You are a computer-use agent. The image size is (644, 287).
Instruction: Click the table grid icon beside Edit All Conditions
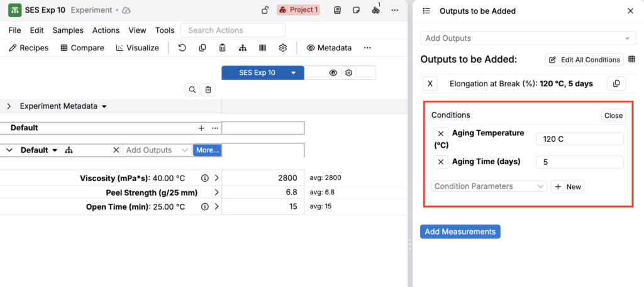click(x=631, y=60)
